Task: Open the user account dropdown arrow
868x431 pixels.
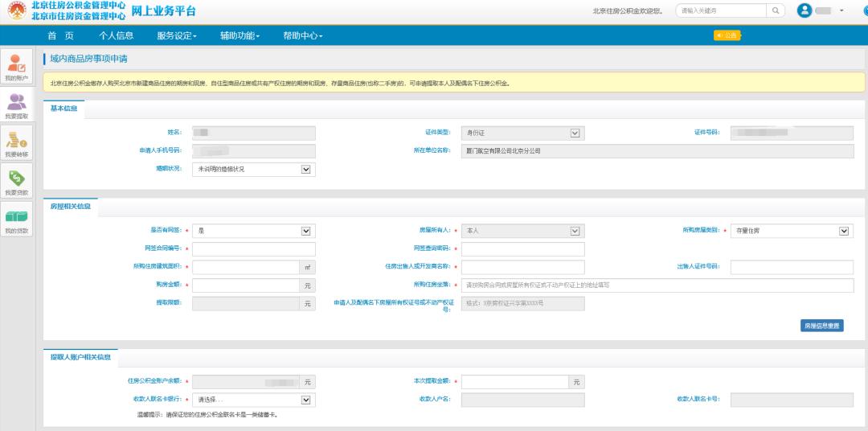Action: coord(842,10)
